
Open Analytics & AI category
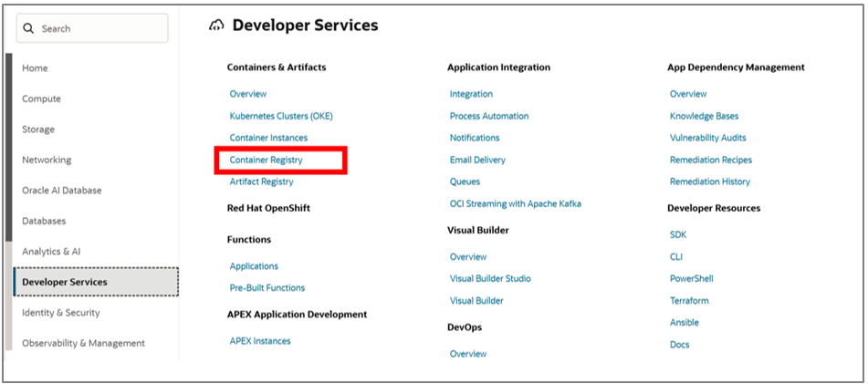51,251
